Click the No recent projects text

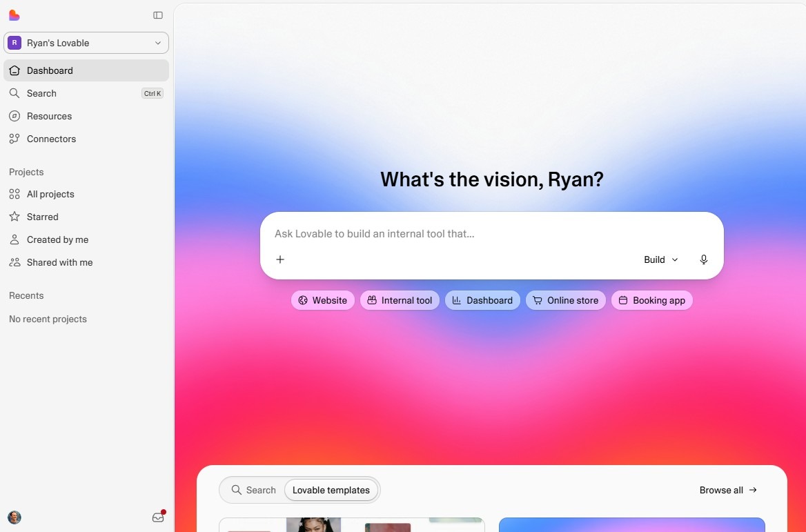point(48,319)
